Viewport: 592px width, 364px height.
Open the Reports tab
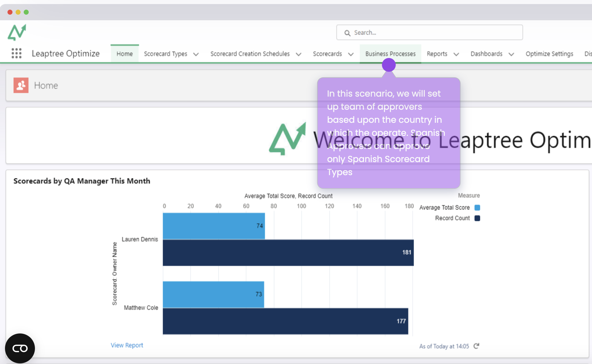(437, 54)
